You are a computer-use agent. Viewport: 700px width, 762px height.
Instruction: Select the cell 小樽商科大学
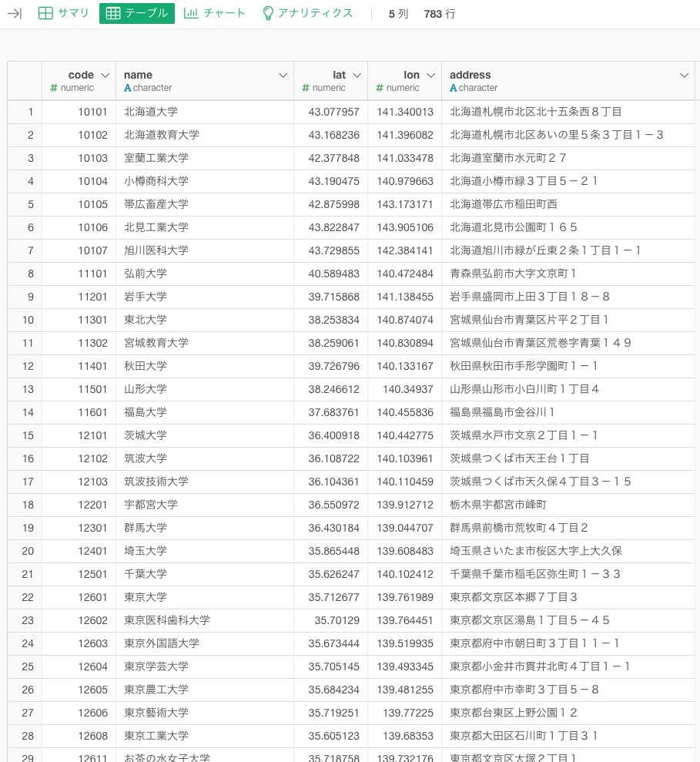coord(205,181)
